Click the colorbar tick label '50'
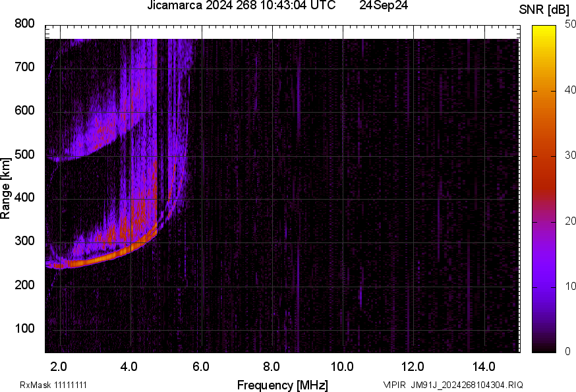The width and height of the screenshot is (576, 392). 570,24
